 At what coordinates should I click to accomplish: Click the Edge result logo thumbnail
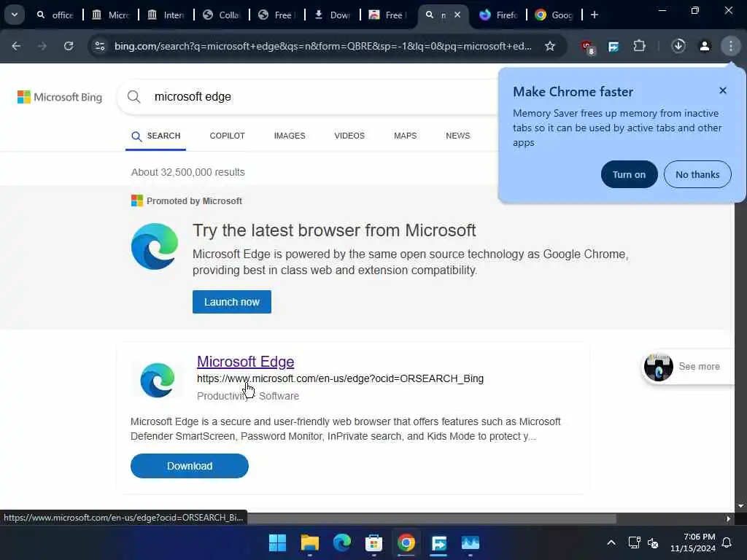pyautogui.click(x=158, y=380)
